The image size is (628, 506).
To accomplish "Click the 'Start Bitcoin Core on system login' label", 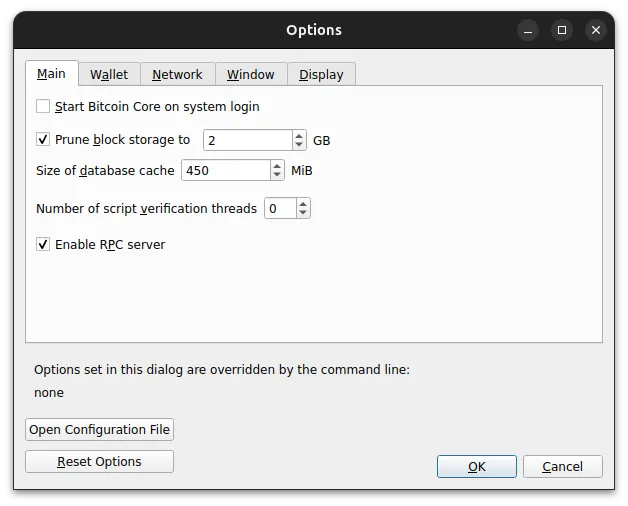I will click(157, 107).
